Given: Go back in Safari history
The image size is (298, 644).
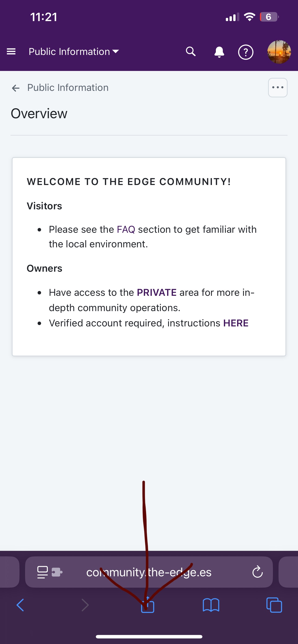Looking at the screenshot, I should 20,605.
